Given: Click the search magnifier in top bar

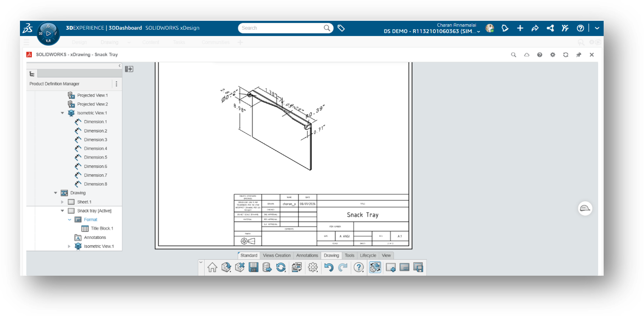Looking at the screenshot, I should (x=327, y=28).
